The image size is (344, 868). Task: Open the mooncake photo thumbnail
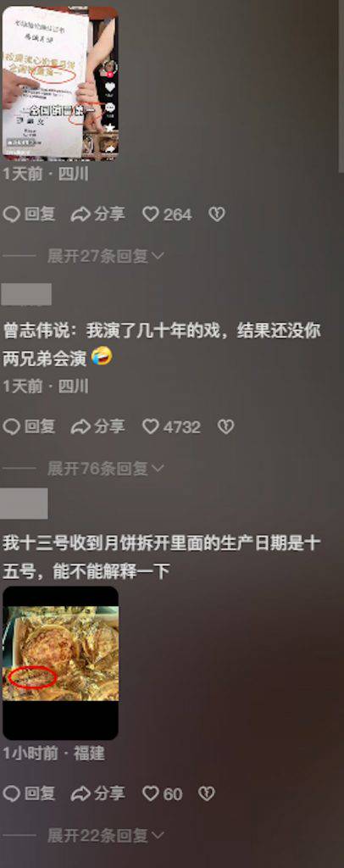pos(60,663)
